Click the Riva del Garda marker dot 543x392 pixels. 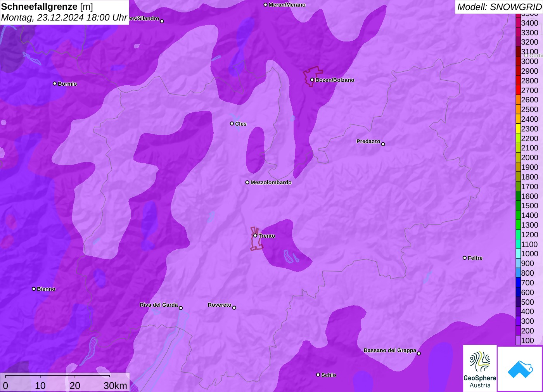click(181, 308)
